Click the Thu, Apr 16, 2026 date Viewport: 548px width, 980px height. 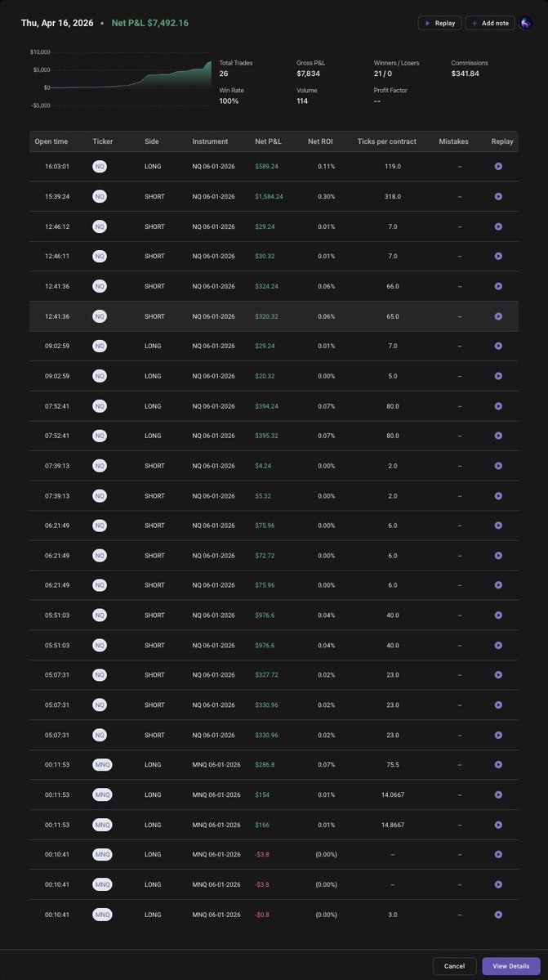(x=57, y=23)
